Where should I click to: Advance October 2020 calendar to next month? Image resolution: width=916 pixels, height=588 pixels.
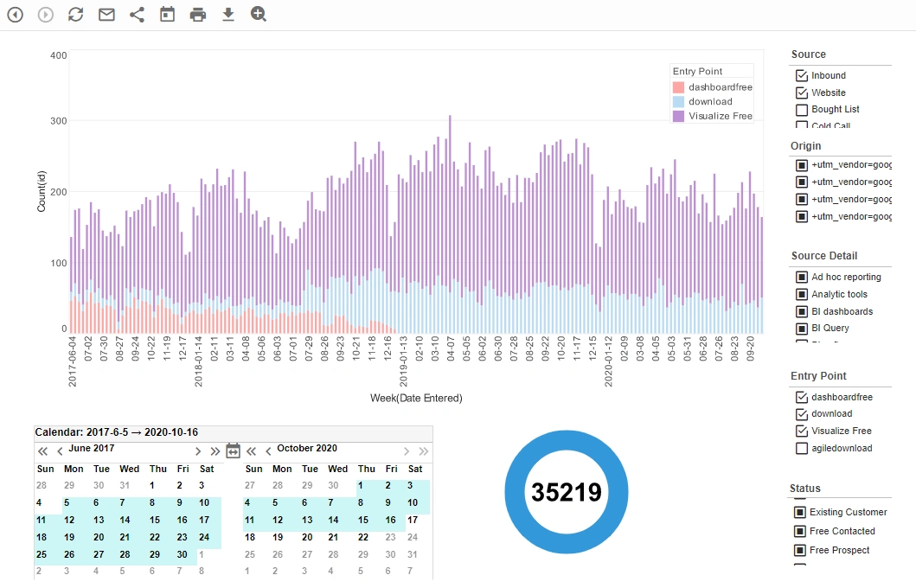407,450
